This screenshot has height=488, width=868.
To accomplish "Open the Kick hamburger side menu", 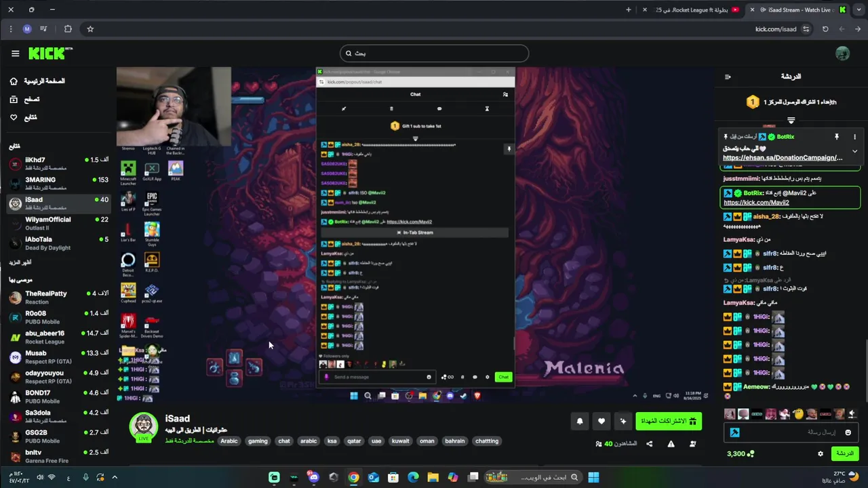I will click(x=15, y=53).
